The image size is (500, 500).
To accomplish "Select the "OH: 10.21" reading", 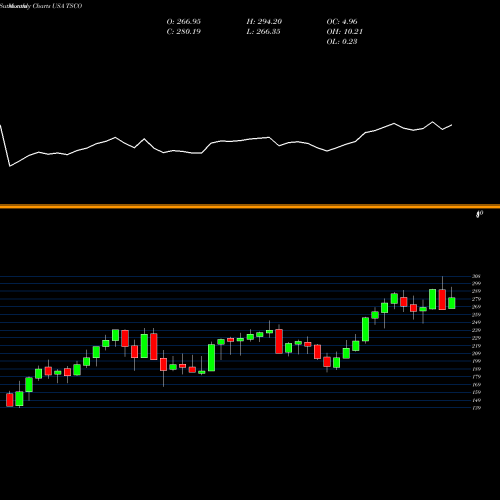I will (x=345, y=32).
